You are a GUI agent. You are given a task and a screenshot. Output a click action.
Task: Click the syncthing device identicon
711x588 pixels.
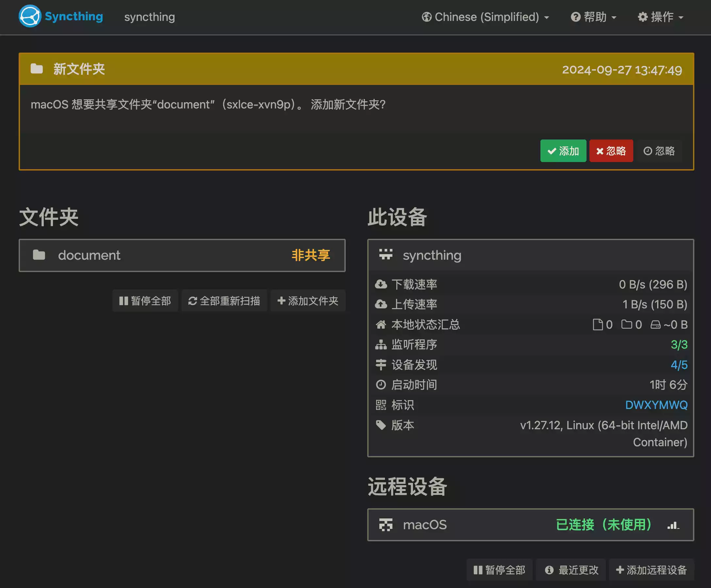pyautogui.click(x=386, y=254)
